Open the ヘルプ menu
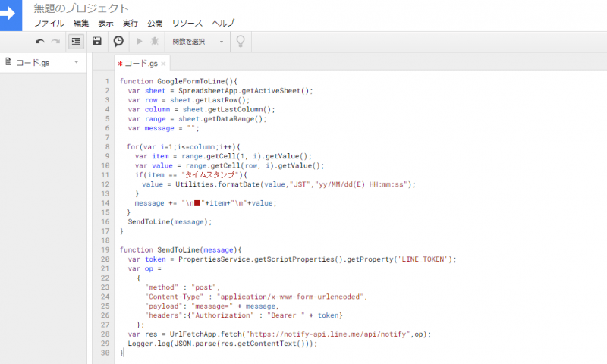Image resolution: width=607 pixels, height=364 pixels. coord(223,24)
